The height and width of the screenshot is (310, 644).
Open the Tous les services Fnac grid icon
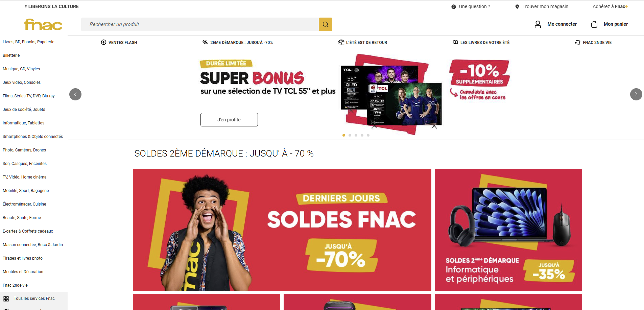[6, 299]
